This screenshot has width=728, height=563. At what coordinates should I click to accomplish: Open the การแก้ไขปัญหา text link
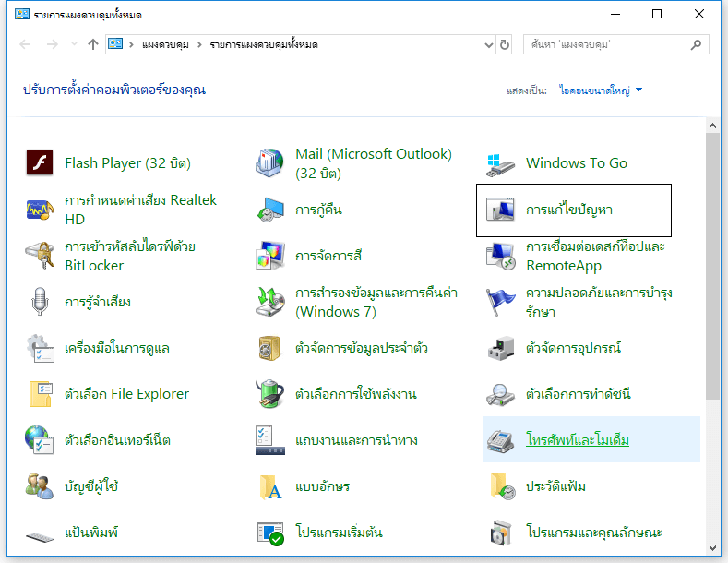[568, 210]
